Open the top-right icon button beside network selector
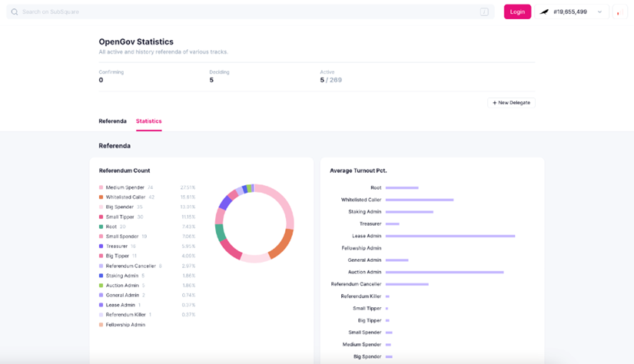This screenshot has width=634, height=364. pos(619,12)
